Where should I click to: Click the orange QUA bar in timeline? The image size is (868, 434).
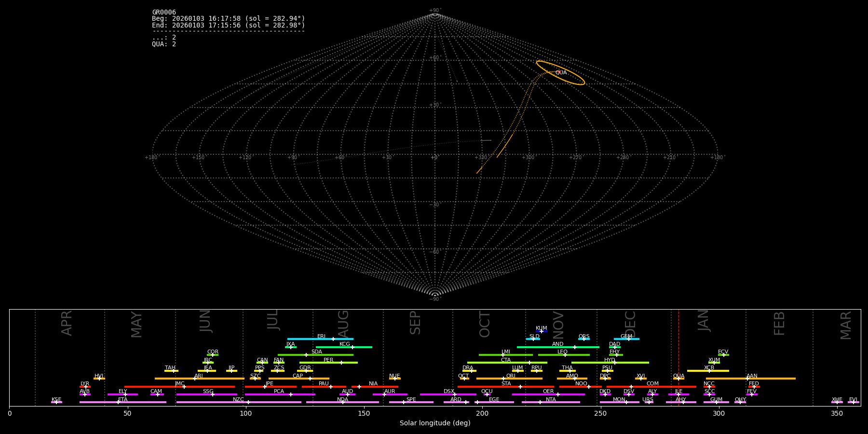coord(678,379)
